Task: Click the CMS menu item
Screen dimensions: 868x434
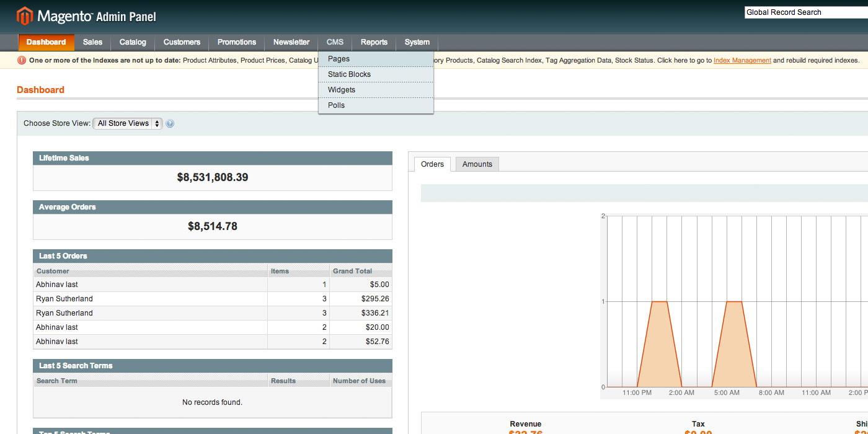Action: pos(335,42)
